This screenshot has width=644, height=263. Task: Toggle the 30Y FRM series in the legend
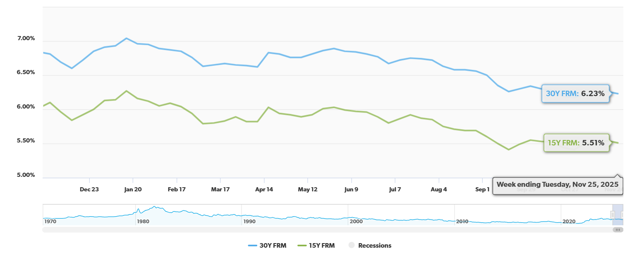point(274,245)
